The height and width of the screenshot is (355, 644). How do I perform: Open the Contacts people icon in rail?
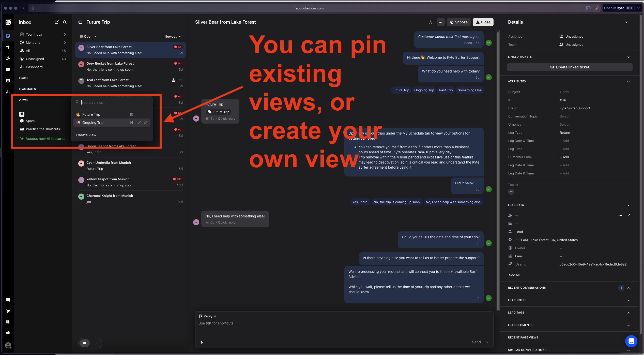click(x=8, y=58)
